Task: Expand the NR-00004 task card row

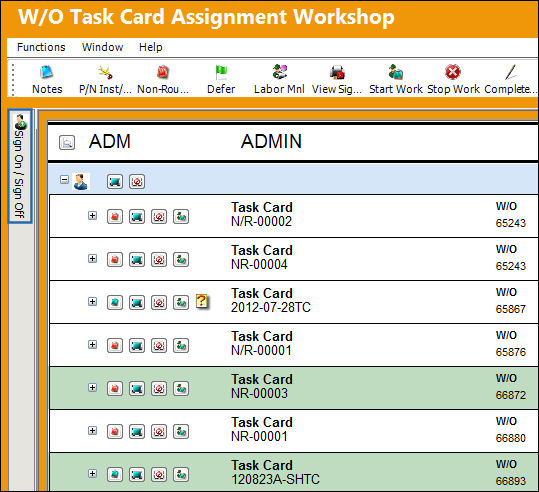Action: 92,259
